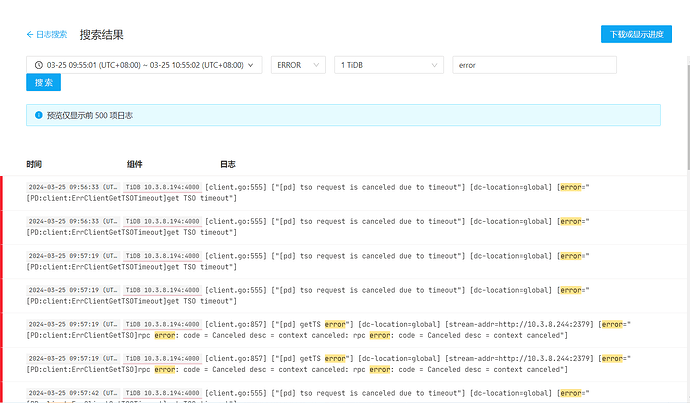
Task: Click the page's vertical scrollbar
Action: click(688, 117)
